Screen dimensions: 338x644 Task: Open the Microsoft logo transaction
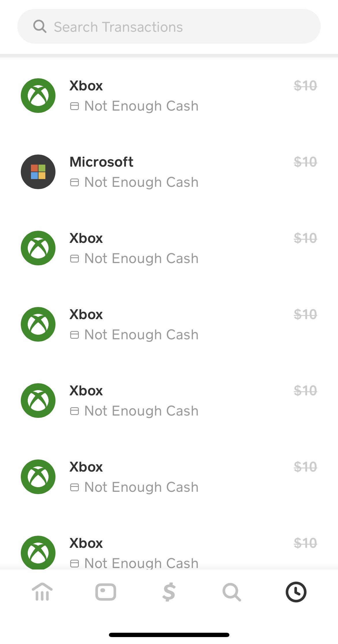click(38, 172)
